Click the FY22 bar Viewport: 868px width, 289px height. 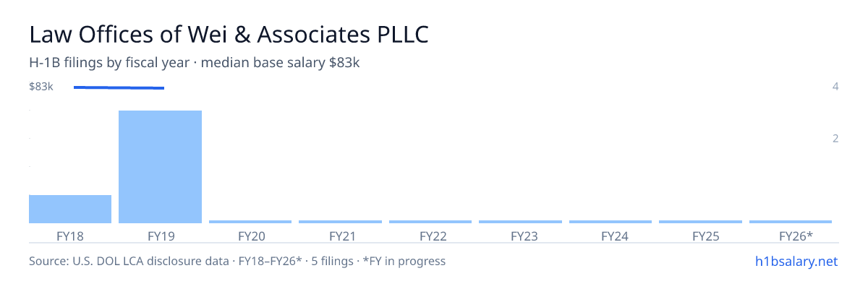coord(430,222)
